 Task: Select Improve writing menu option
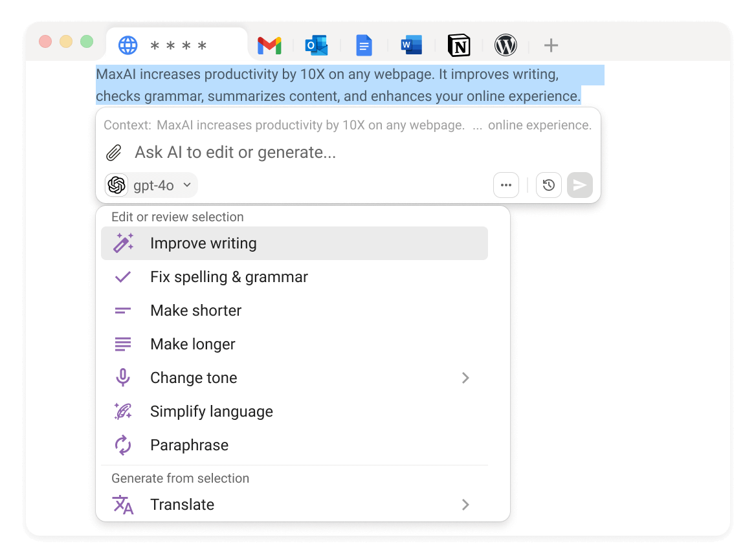click(294, 243)
